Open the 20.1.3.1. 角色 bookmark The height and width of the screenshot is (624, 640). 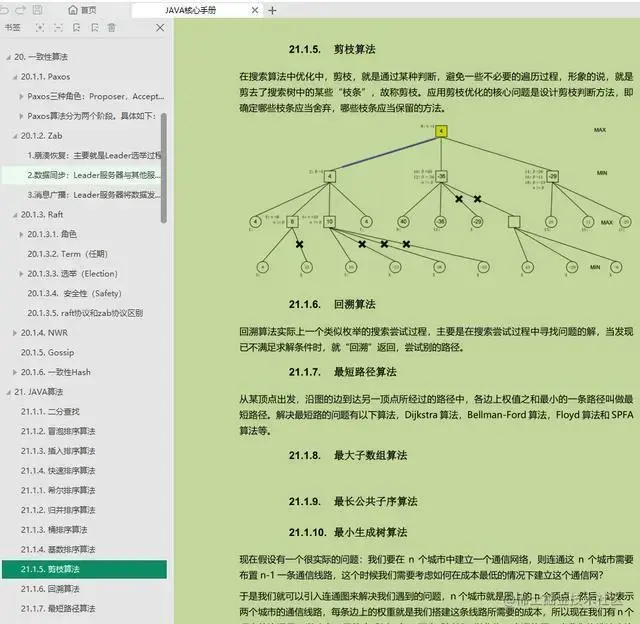click(x=52, y=234)
